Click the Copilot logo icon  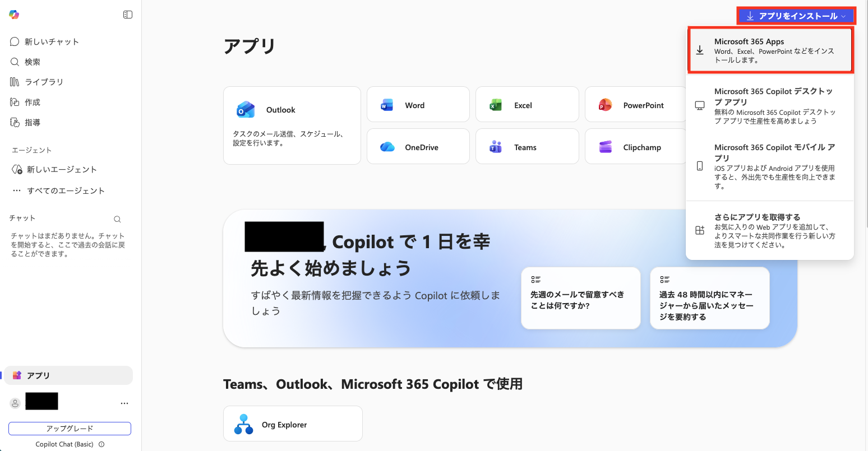14,15
